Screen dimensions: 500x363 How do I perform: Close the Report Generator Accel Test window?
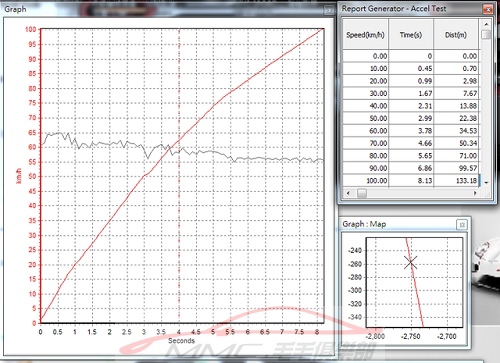488,9
